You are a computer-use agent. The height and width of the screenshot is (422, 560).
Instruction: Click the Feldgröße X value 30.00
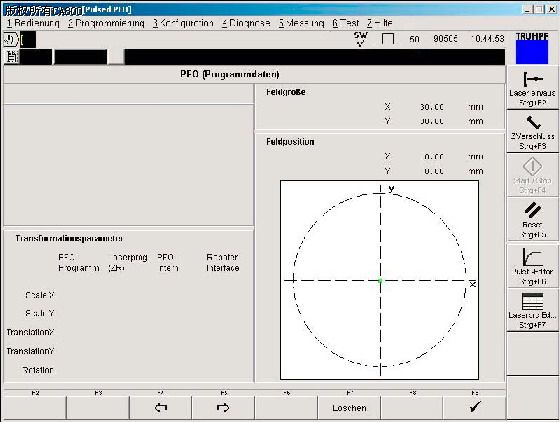coord(431,107)
